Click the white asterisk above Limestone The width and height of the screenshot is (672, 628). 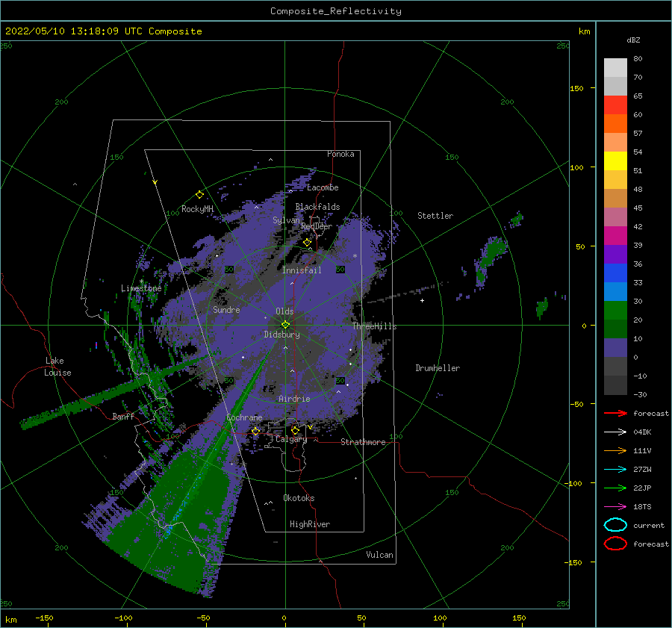pyautogui.click(x=141, y=282)
